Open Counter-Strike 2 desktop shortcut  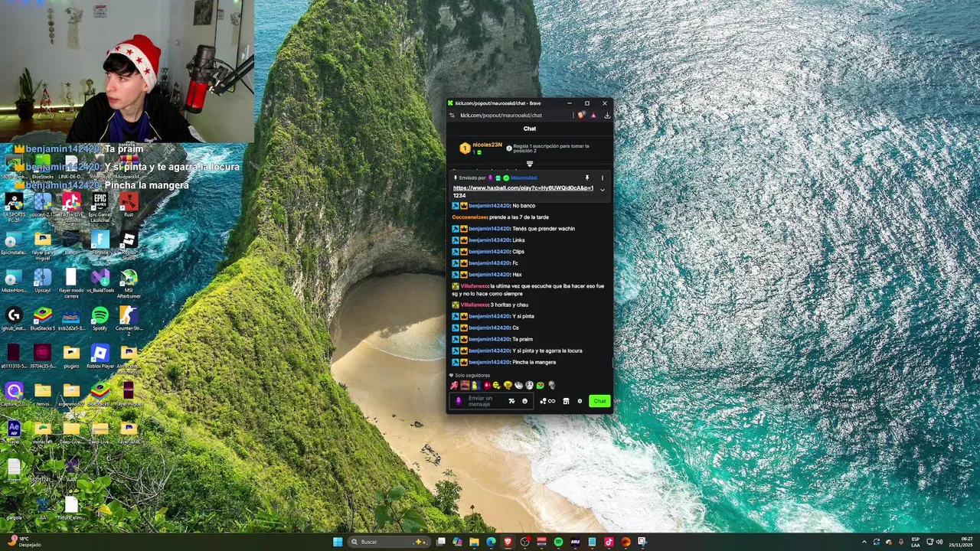pos(129,321)
